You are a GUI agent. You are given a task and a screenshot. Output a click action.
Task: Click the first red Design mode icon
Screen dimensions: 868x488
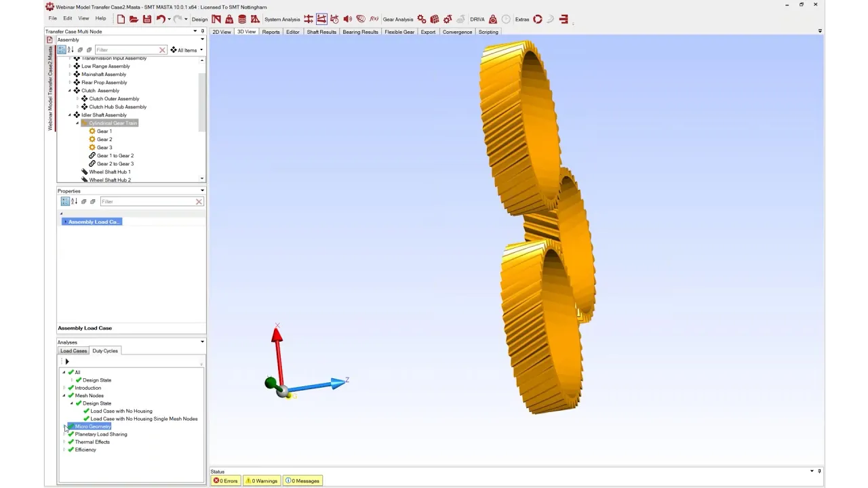tap(216, 19)
